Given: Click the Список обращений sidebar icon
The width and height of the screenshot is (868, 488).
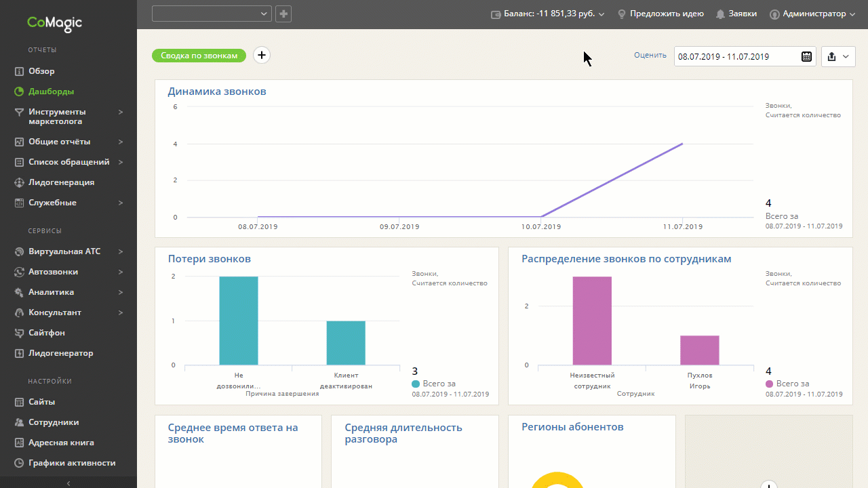Looking at the screenshot, I should coord(19,162).
